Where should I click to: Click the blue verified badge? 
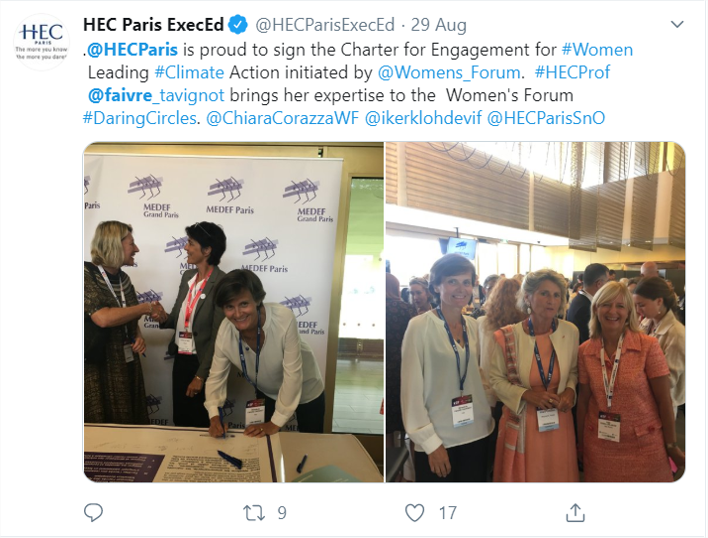pyautogui.click(x=238, y=25)
